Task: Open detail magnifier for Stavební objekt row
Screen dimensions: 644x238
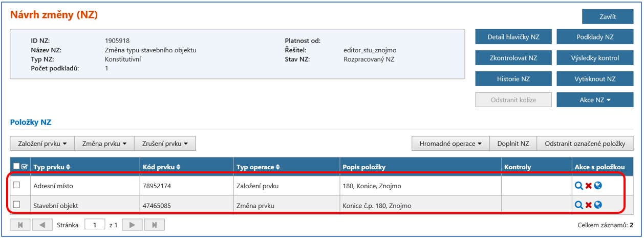Action: point(579,205)
